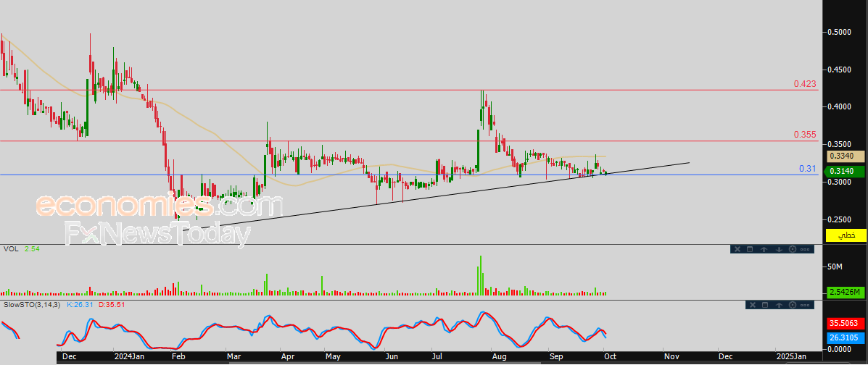The height and width of the screenshot is (365, 868).
Task: Maximize the VOL indicator panel
Action: [751, 250]
